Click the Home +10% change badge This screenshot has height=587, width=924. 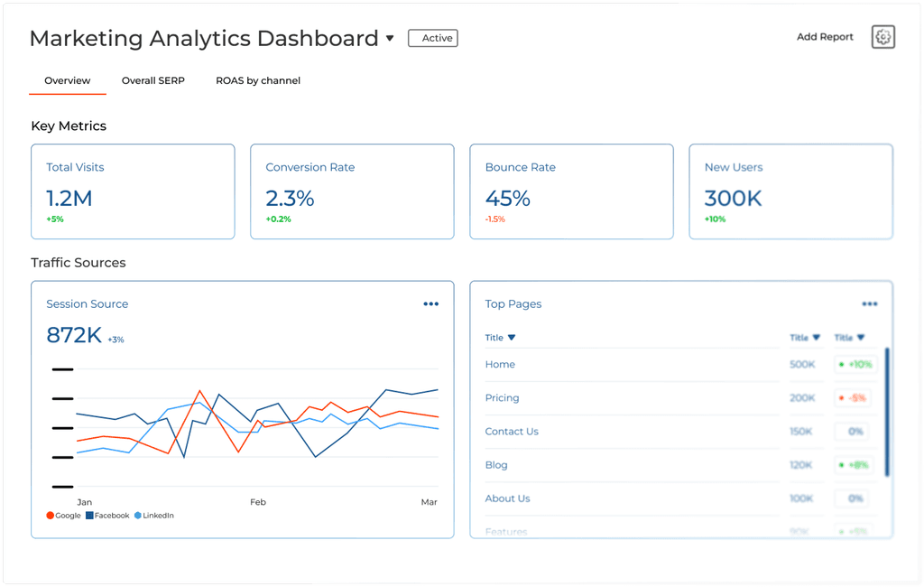click(855, 365)
